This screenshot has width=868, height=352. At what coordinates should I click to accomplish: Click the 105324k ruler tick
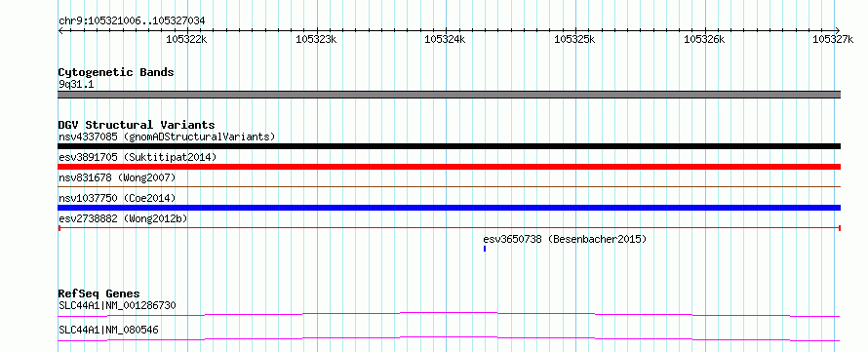point(445,39)
